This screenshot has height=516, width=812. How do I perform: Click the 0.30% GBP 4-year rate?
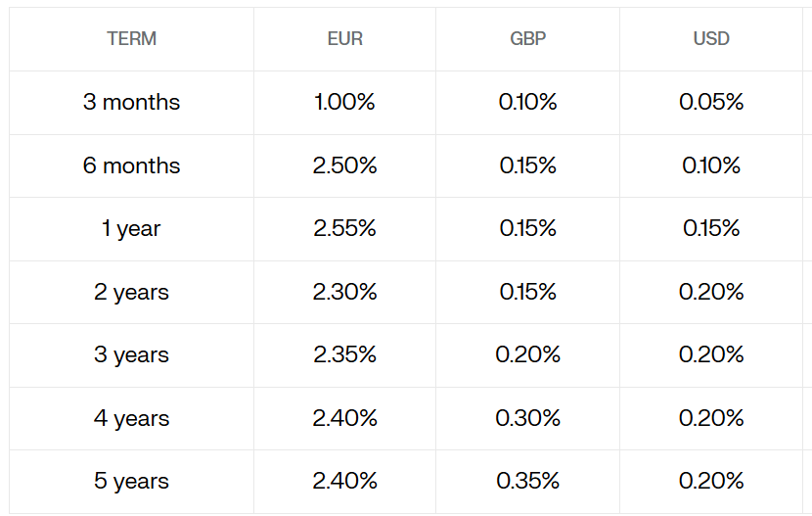coord(528,418)
